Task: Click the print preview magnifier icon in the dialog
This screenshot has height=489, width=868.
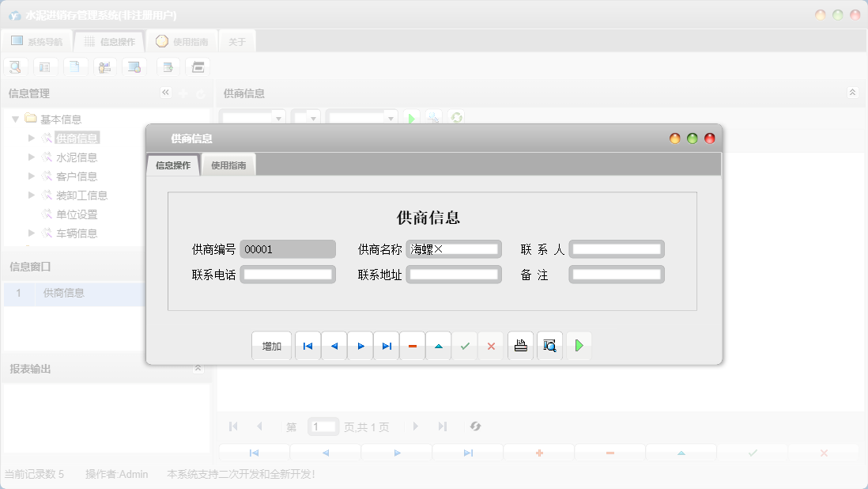Action: click(x=549, y=345)
